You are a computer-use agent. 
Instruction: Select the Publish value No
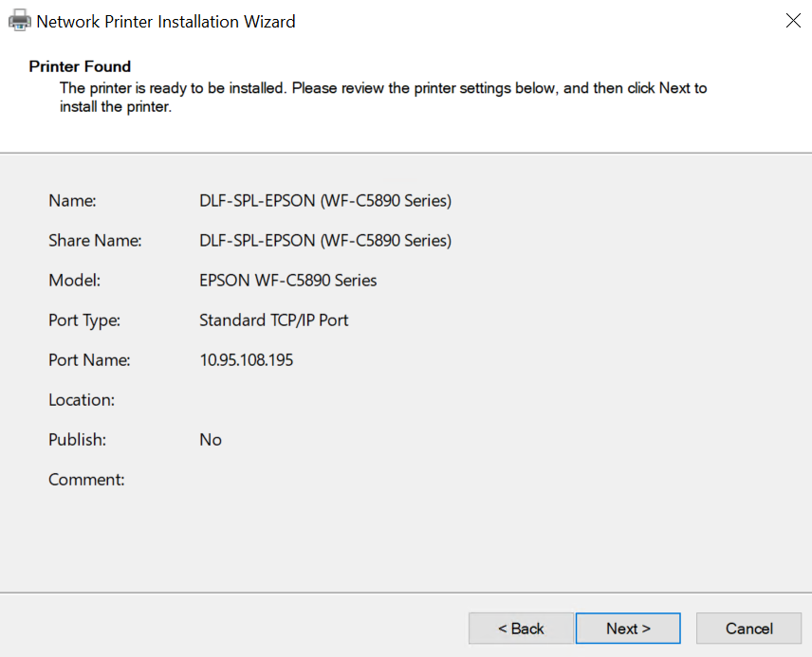click(210, 440)
